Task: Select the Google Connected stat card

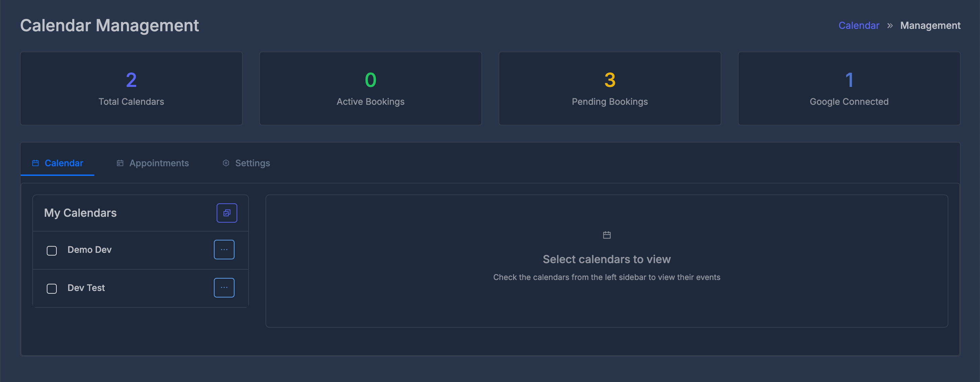Action: (849, 89)
